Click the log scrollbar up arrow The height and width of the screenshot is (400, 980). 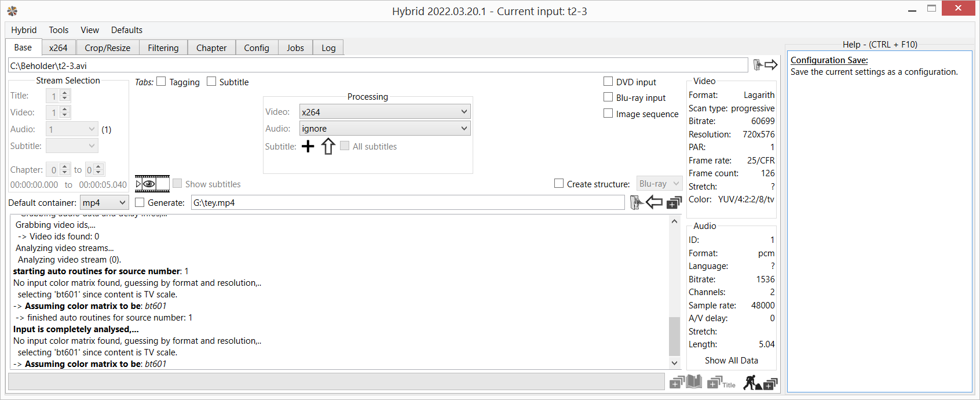(x=674, y=221)
